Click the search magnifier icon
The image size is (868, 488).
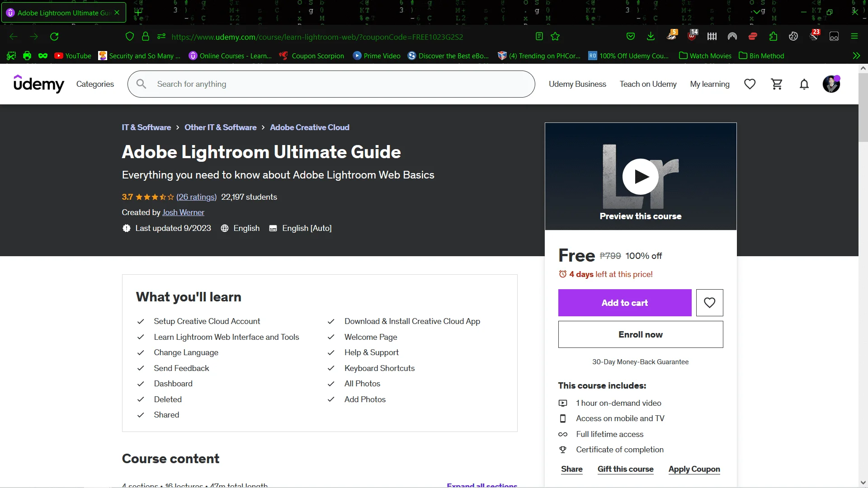pyautogui.click(x=141, y=84)
